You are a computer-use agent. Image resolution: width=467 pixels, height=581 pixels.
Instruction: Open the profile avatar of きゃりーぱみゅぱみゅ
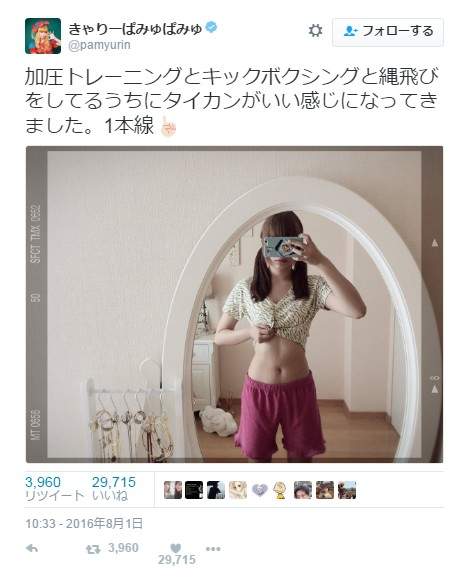[43, 36]
